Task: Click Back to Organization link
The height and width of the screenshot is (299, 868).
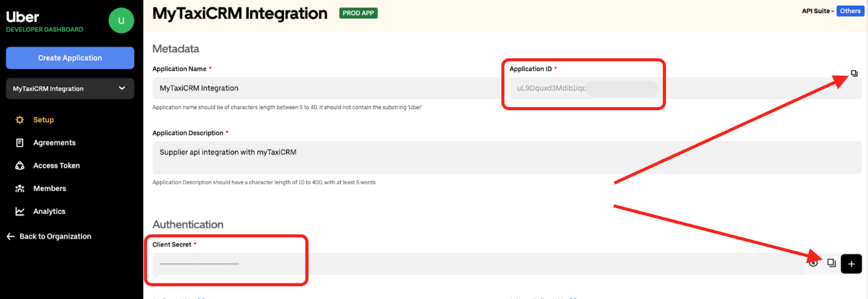Action: pos(55,237)
